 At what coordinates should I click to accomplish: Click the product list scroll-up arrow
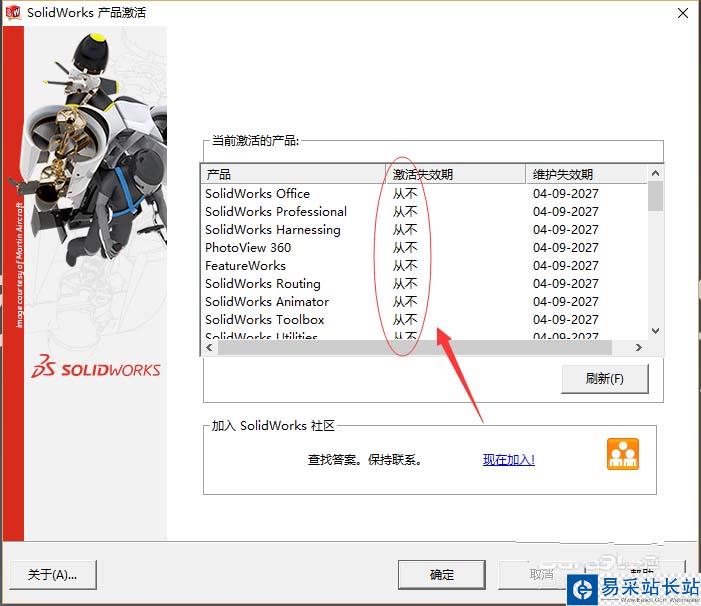pyautogui.click(x=655, y=173)
